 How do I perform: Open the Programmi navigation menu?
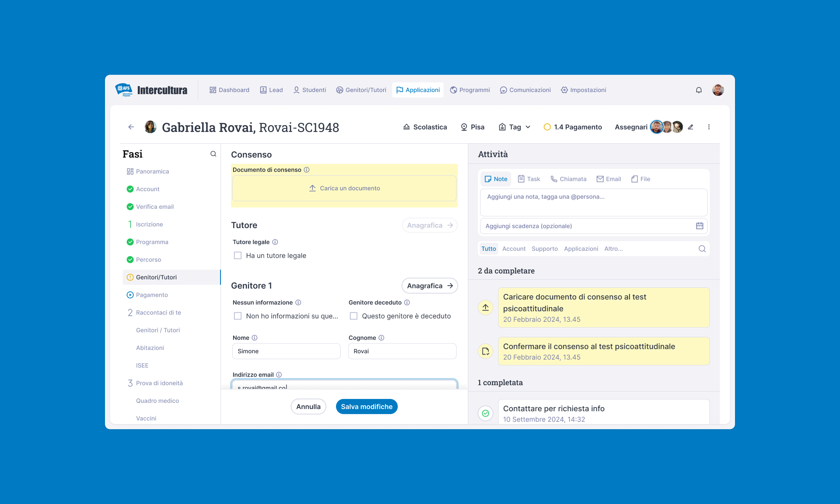coord(470,90)
